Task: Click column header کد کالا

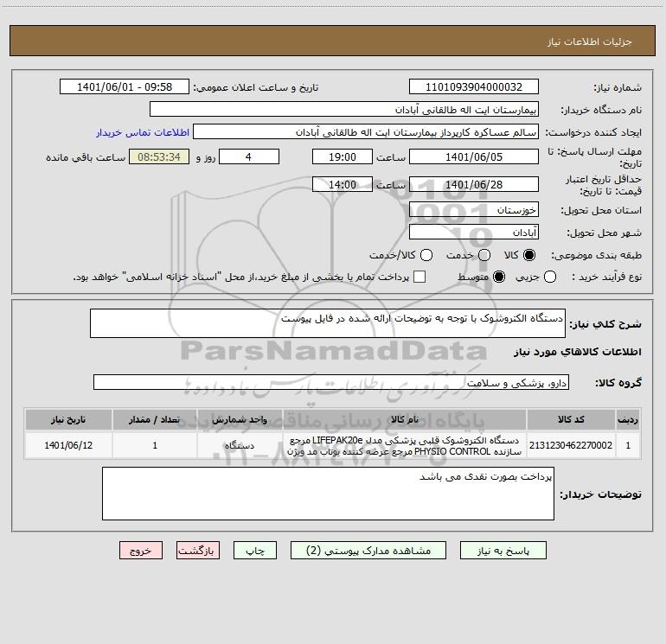Action: coord(571,419)
